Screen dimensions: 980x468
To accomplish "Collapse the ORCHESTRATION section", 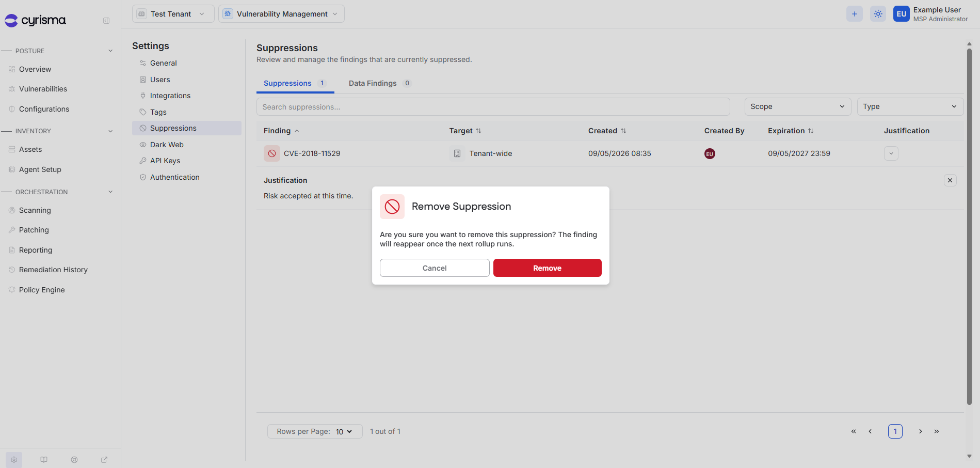I will click(x=110, y=192).
